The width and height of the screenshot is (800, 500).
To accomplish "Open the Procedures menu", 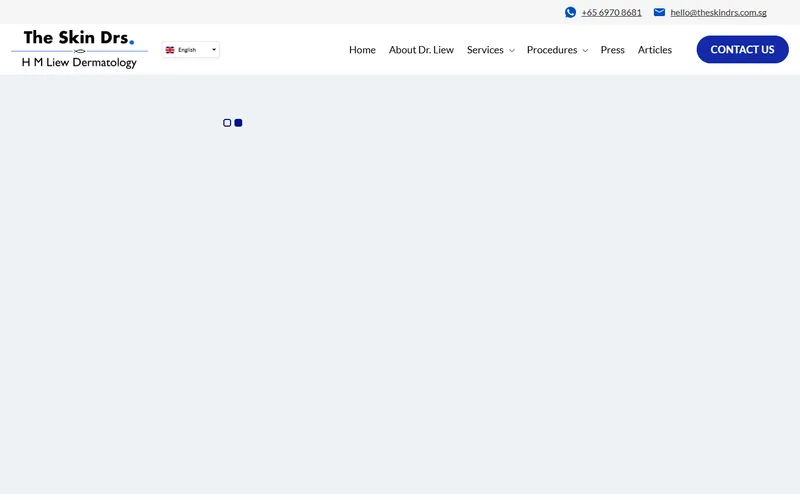I will [x=552, y=50].
